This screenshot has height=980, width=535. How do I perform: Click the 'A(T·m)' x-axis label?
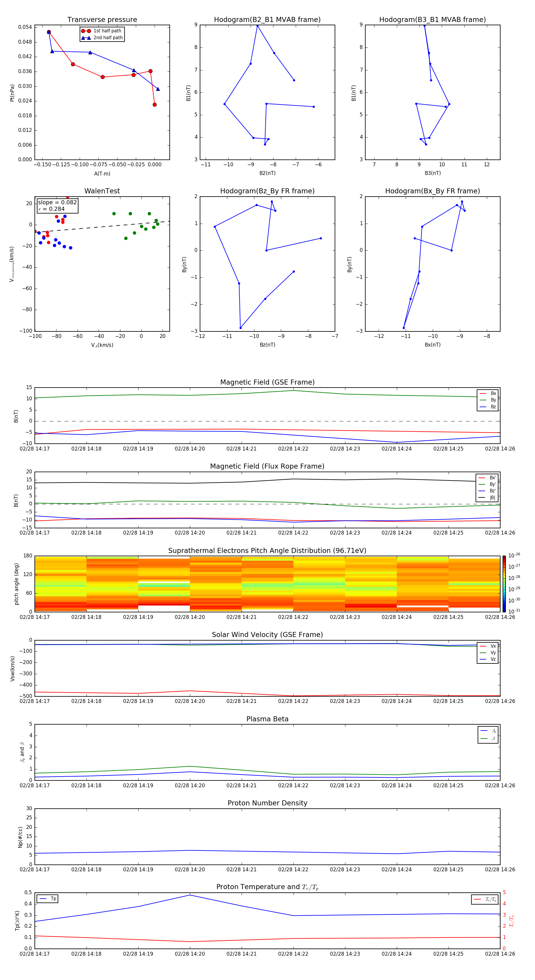[102, 173]
